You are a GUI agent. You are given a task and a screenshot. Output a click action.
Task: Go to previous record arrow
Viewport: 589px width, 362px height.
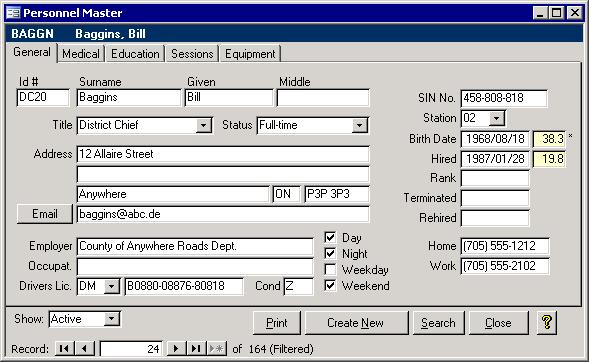tap(85, 348)
